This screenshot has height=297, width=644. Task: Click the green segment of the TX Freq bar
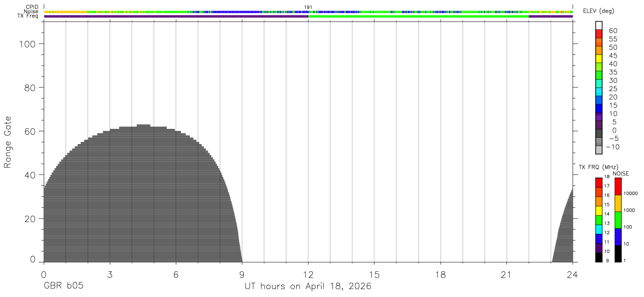[x=418, y=16]
